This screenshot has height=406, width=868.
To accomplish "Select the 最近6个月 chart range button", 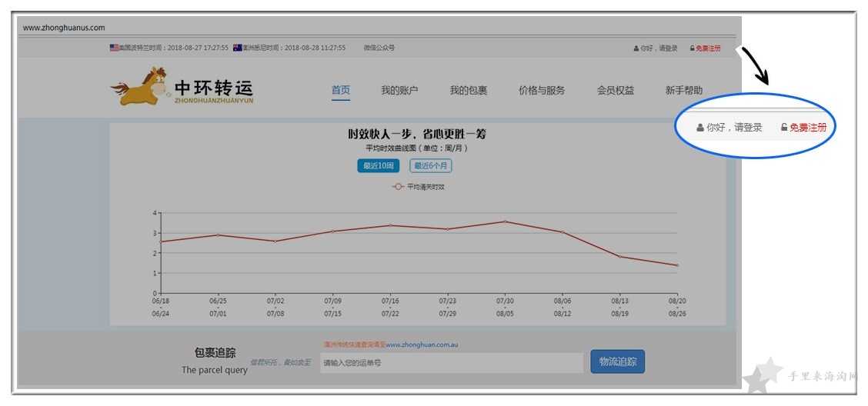I will point(431,165).
